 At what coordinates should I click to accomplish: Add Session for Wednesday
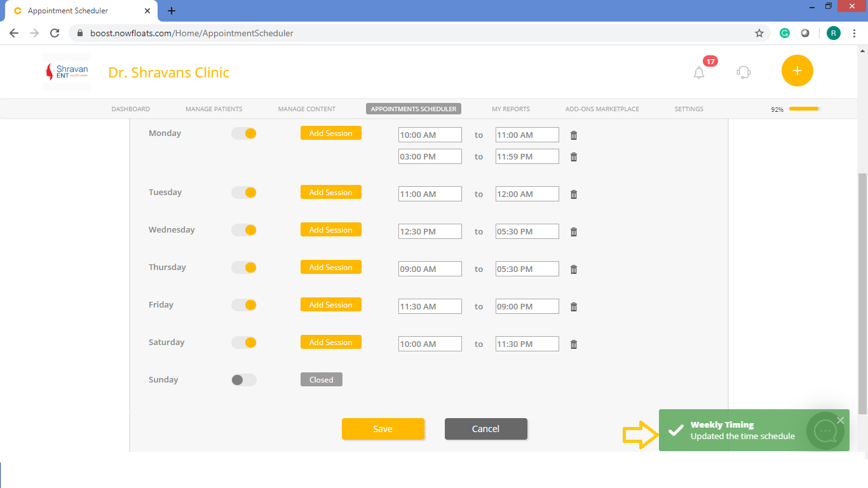pos(331,229)
